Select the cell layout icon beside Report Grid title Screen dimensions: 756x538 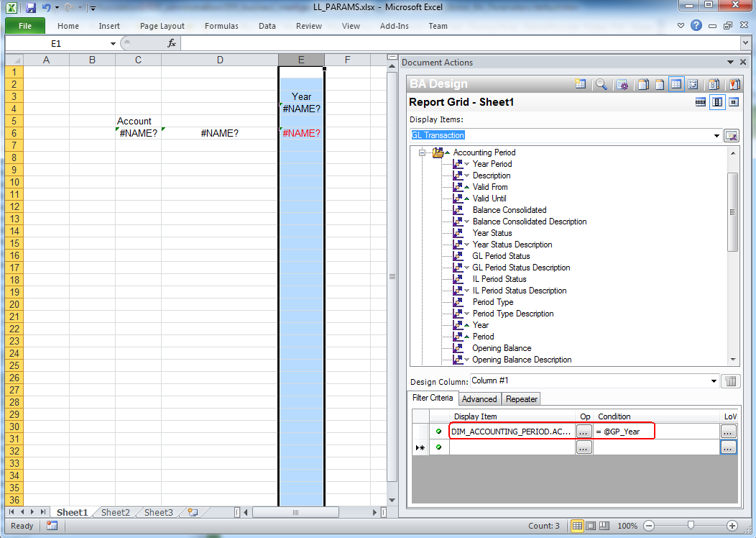click(x=734, y=102)
